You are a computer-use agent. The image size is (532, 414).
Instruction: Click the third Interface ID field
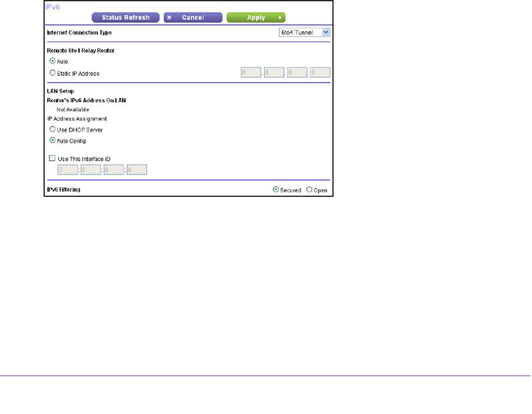pos(114,170)
